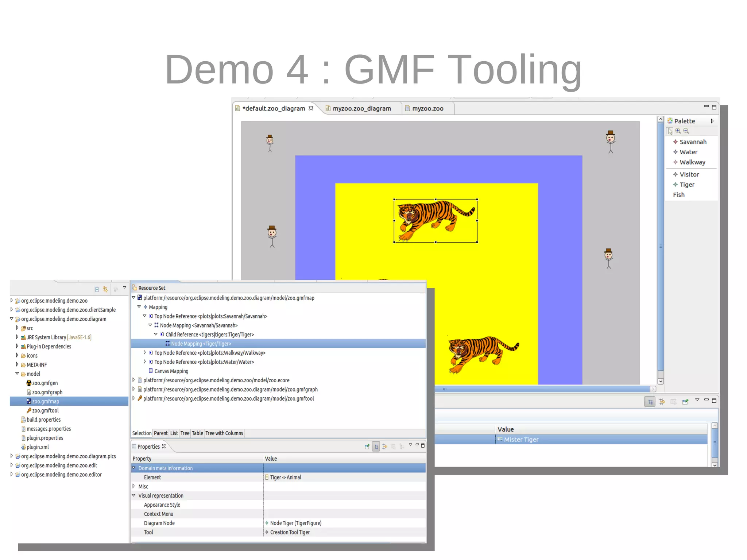This screenshot has height=560, width=747.
Task: Choose the Visitor creation tool
Action: pyautogui.click(x=686, y=174)
